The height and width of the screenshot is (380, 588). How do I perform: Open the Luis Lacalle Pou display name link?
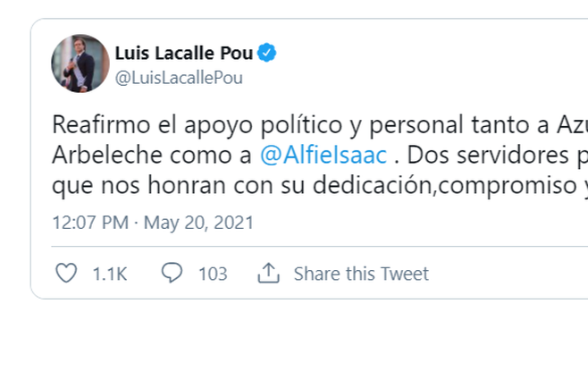(x=184, y=53)
